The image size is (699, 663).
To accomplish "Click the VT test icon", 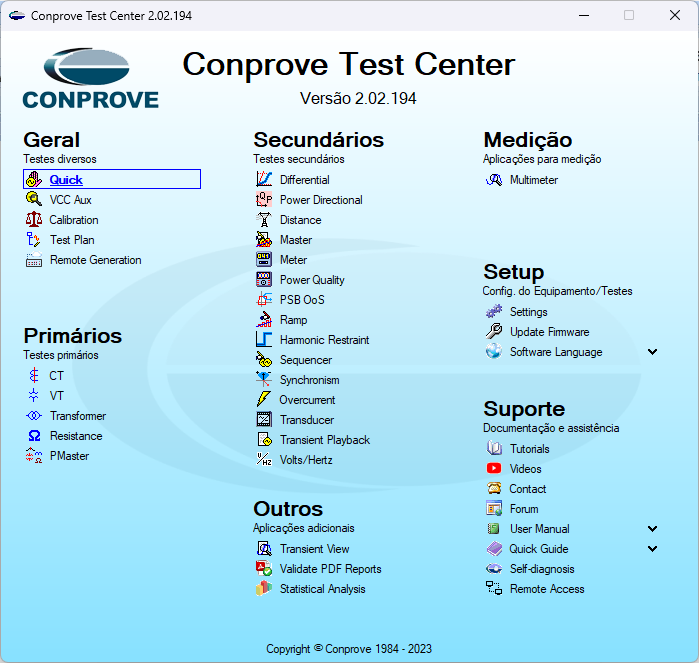I will (33, 395).
